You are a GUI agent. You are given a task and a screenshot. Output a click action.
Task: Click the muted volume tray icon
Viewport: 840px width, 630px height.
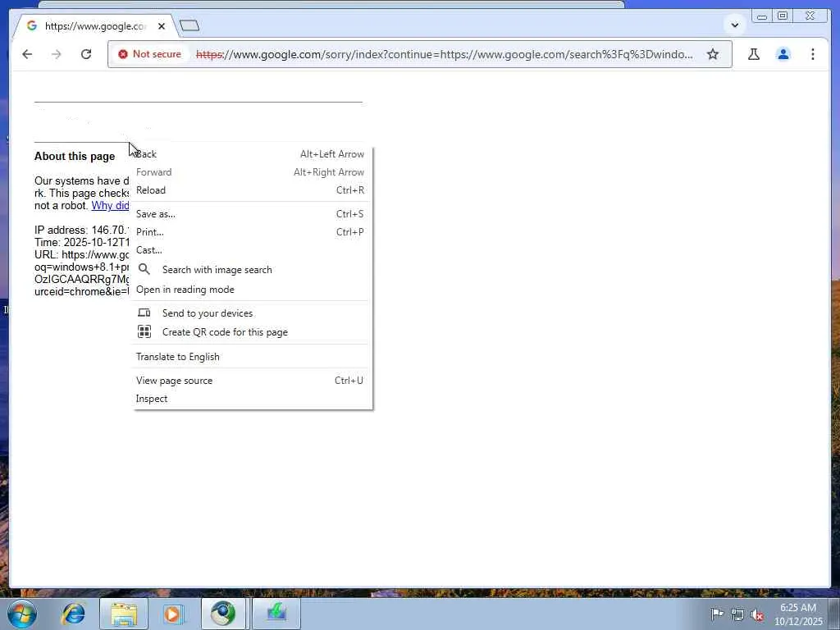click(757, 615)
